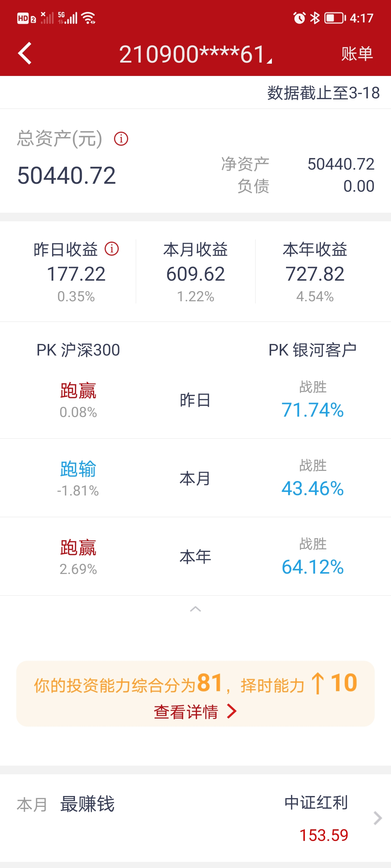Viewport: 391px width, 868px height.
Task: Tap the red arrow after 查看详情
Action: tap(232, 712)
